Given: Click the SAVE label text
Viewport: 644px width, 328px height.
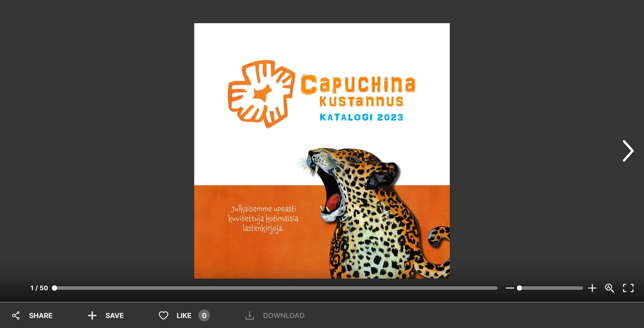Looking at the screenshot, I should (x=115, y=316).
